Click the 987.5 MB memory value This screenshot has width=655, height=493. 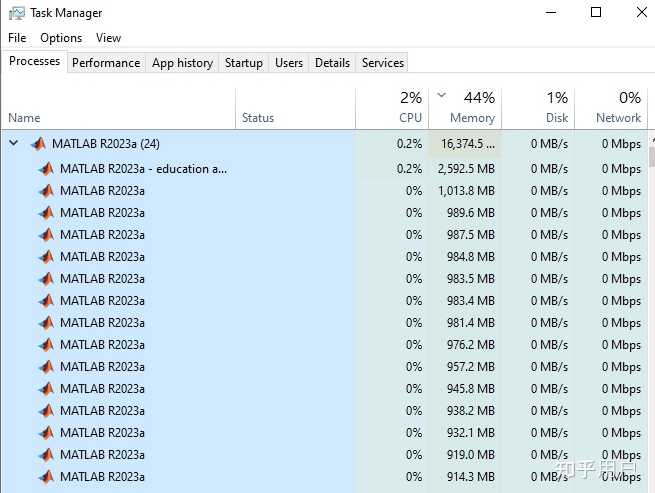point(471,235)
